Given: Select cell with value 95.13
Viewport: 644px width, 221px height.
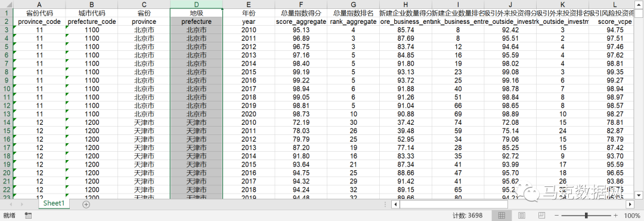Looking at the screenshot, I should [x=301, y=30].
